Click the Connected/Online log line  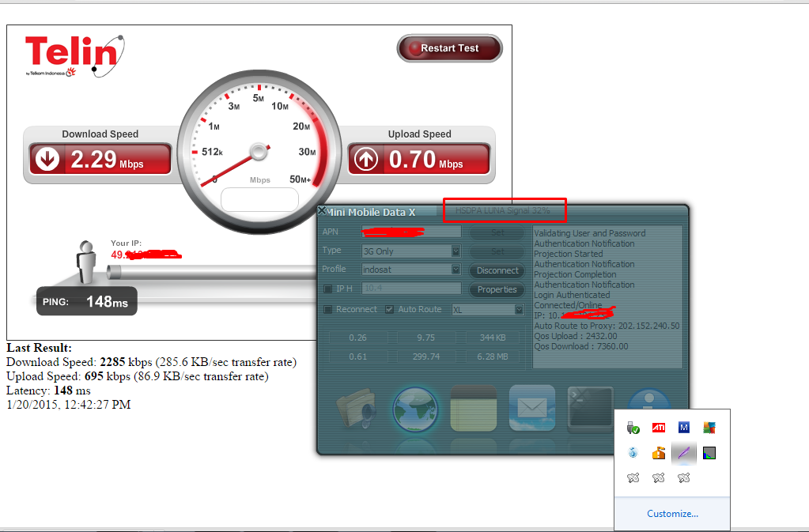[x=568, y=305]
